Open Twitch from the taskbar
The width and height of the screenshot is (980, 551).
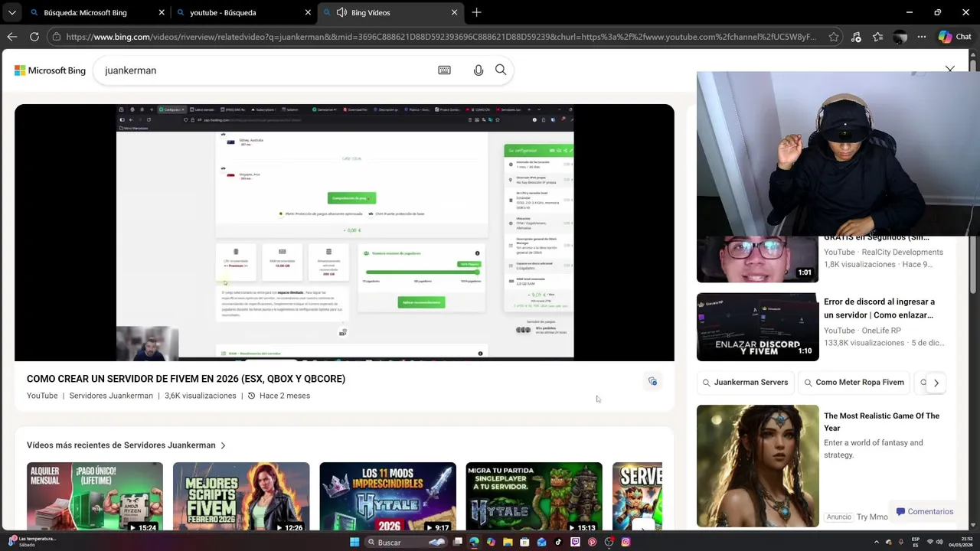coord(575,542)
